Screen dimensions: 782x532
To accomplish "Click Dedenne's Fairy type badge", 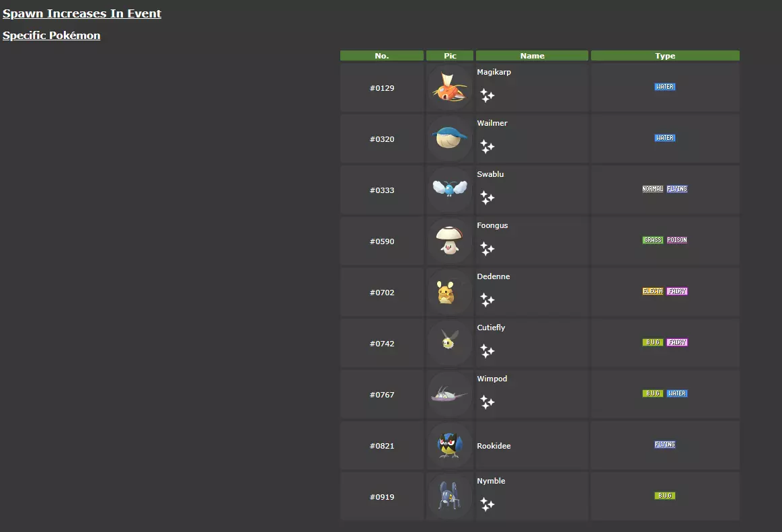I will coord(677,291).
